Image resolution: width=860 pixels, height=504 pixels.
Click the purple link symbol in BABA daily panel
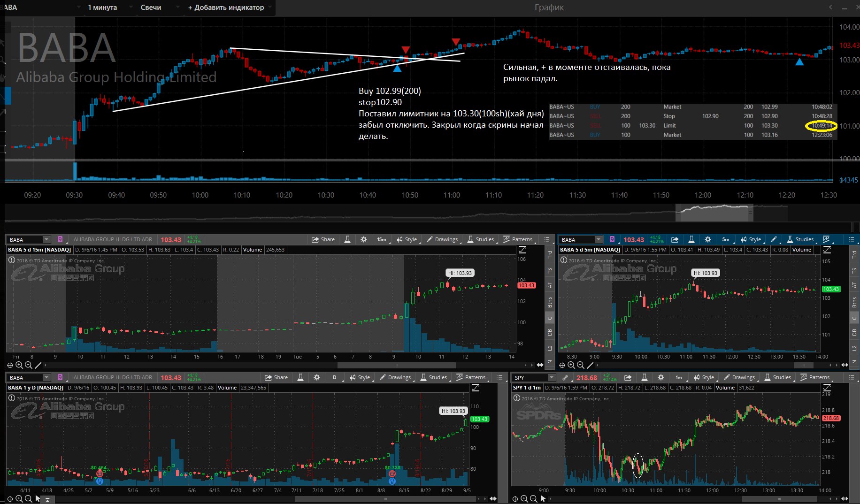point(60,377)
